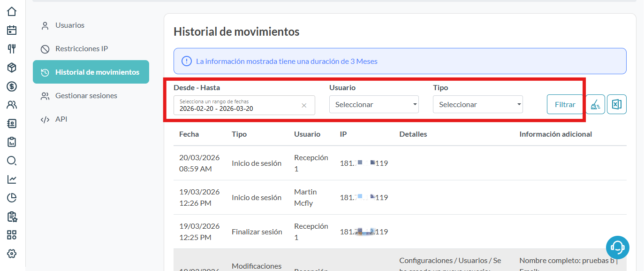Open the API menu entry
The height and width of the screenshot is (271, 644).
pos(61,119)
